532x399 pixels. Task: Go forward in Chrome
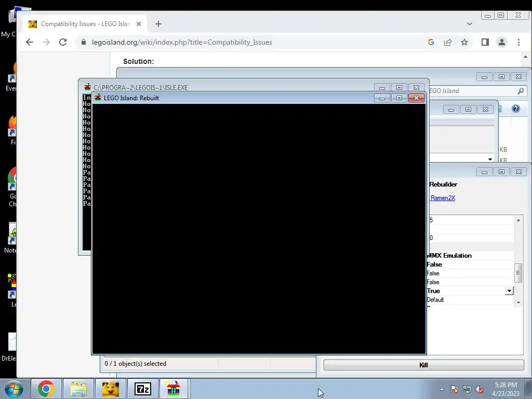tap(46, 42)
